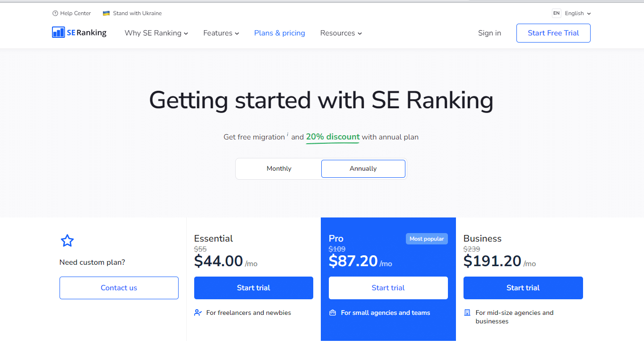Click For freelancers and newbies text
644x356 pixels.
(249, 313)
